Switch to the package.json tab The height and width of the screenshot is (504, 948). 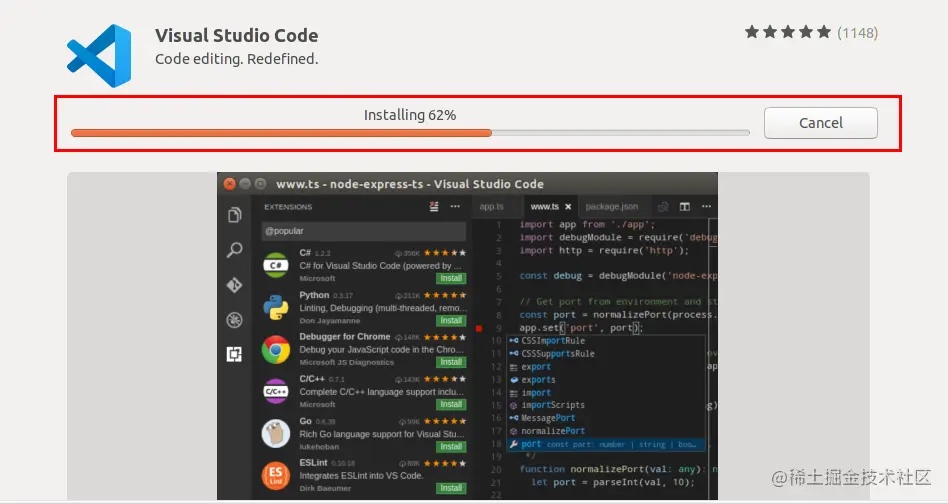pos(612,207)
